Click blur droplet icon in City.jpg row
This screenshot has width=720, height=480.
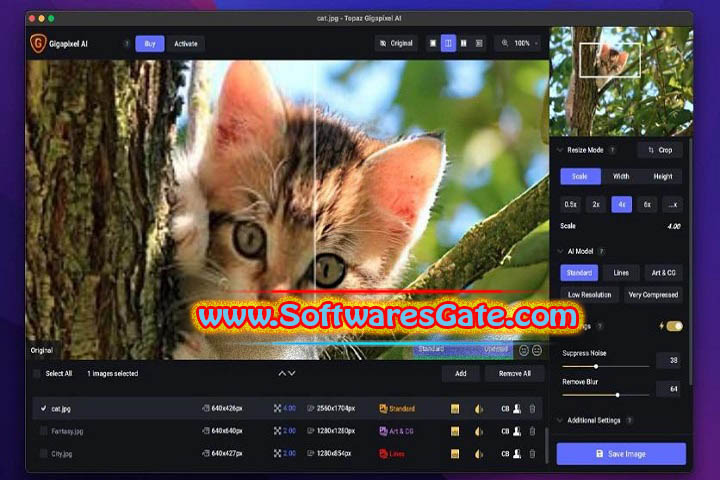478,454
